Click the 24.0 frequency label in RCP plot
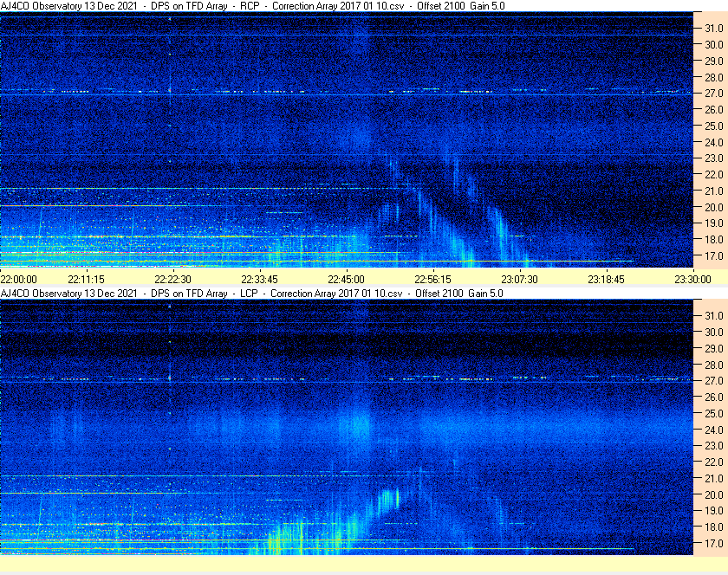 pos(714,143)
